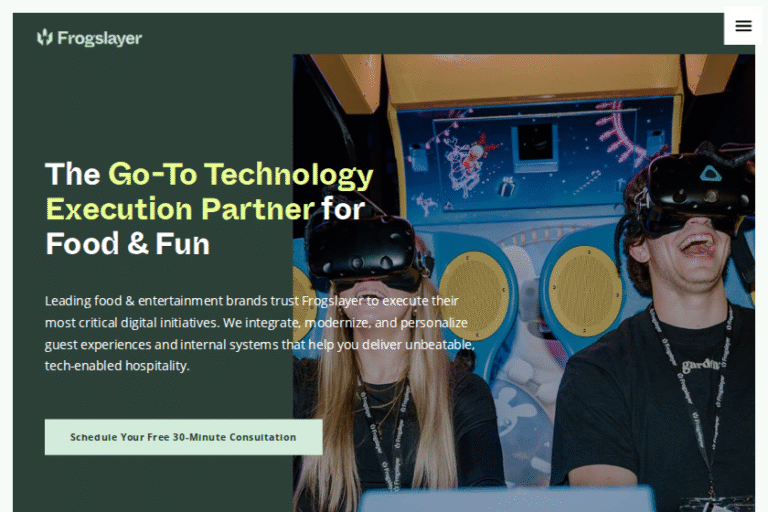Click the "Execution Partner" highlighted heading line

point(180,209)
